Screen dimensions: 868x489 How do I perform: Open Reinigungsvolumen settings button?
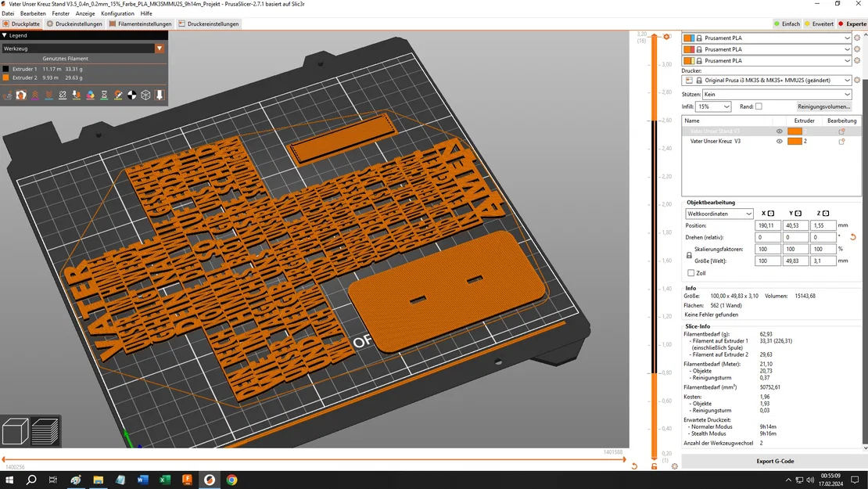click(823, 106)
